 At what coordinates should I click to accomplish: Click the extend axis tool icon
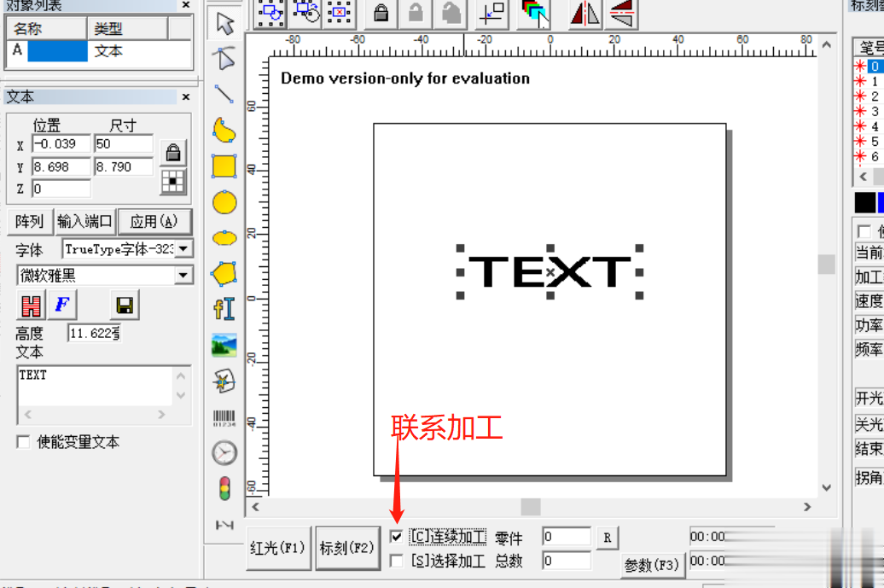(224, 525)
